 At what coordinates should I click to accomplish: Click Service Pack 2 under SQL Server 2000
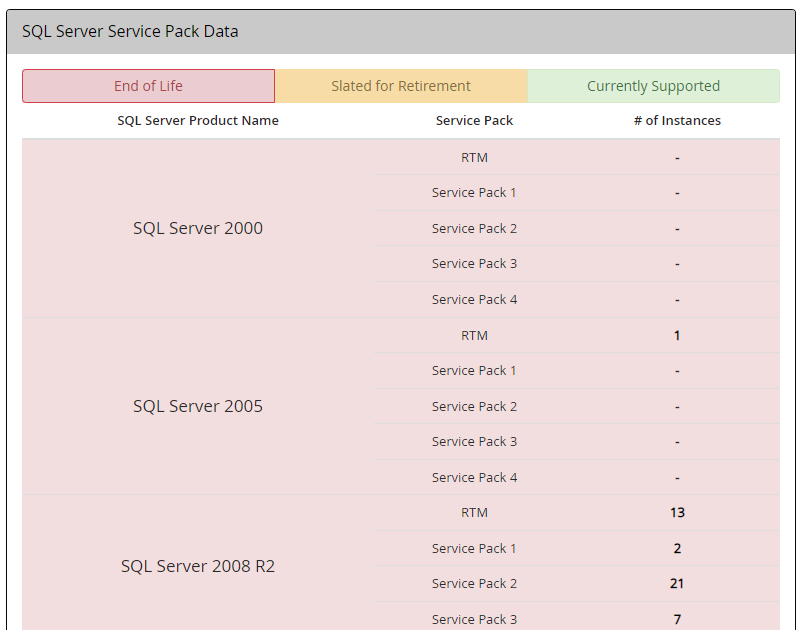pos(474,228)
